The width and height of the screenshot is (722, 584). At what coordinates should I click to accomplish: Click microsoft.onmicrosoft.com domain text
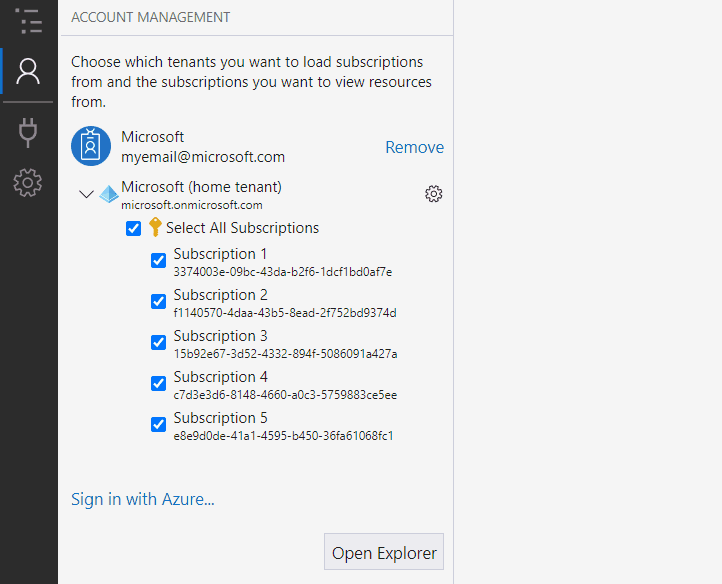(192, 205)
